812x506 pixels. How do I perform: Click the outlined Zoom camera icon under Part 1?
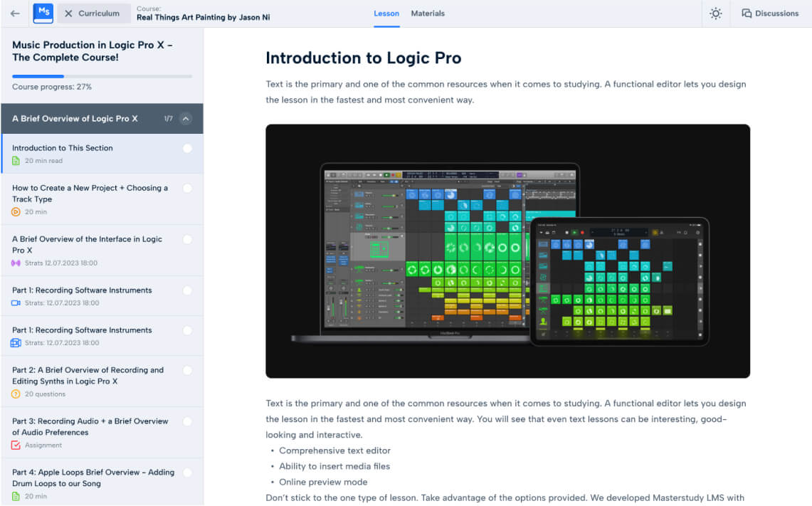[16, 303]
